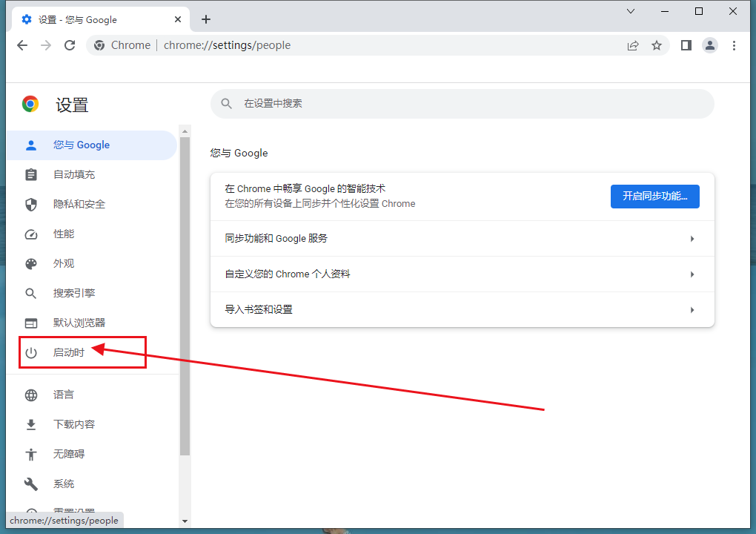
Task: Click the 下载内容 label text
Action: pos(74,424)
